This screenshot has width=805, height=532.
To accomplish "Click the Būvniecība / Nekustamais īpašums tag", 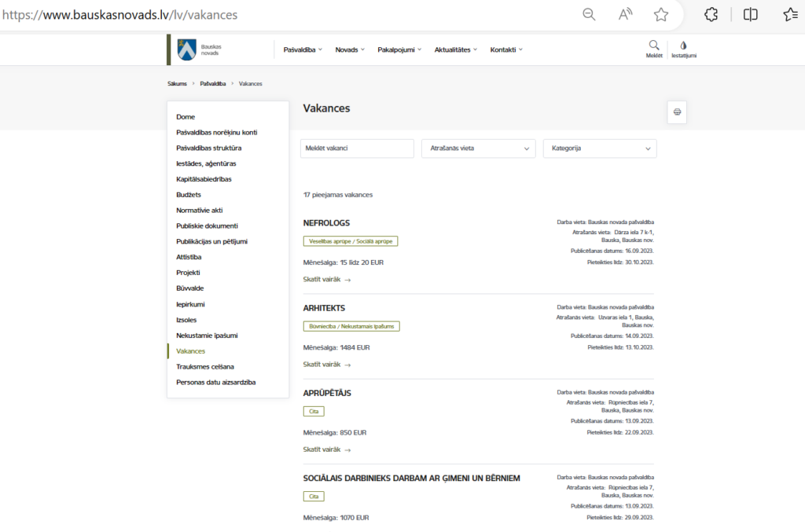I will click(351, 326).
